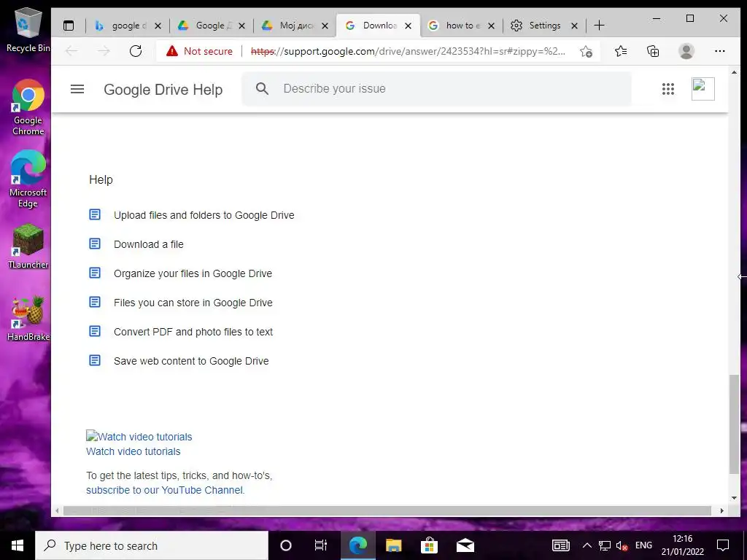This screenshot has height=560, width=747.
Task: Open Edge Settings and more menu
Action: 720,51
